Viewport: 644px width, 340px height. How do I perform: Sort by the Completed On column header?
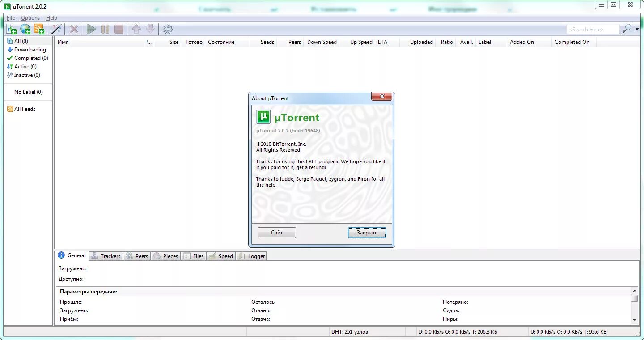(x=574, y=42)
